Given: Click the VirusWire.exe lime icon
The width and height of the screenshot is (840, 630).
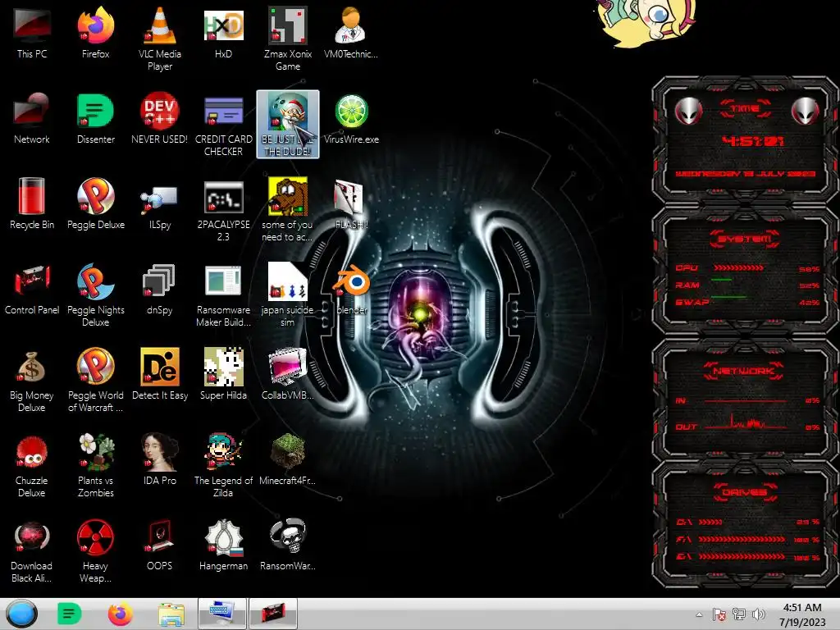Looking at the screenshot, I should coord(351,118).
